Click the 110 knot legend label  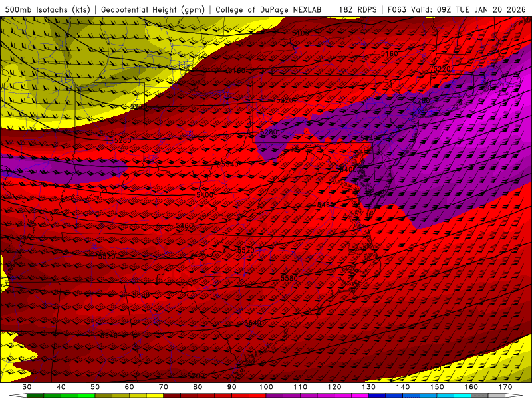pos(301,387)
